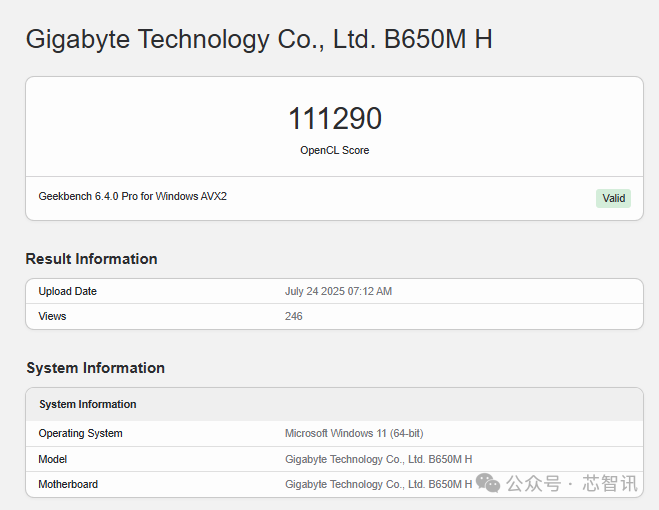The height and width of the screenshot is (510, 659).
Task: Click the WeChat logo icon in watermark
Action: [489, 484]
